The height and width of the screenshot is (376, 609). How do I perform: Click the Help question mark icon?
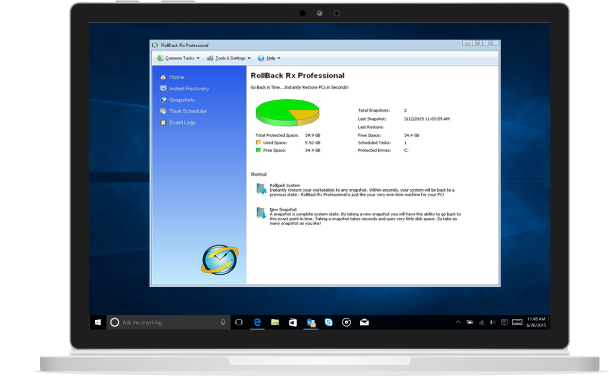(261, 58)
